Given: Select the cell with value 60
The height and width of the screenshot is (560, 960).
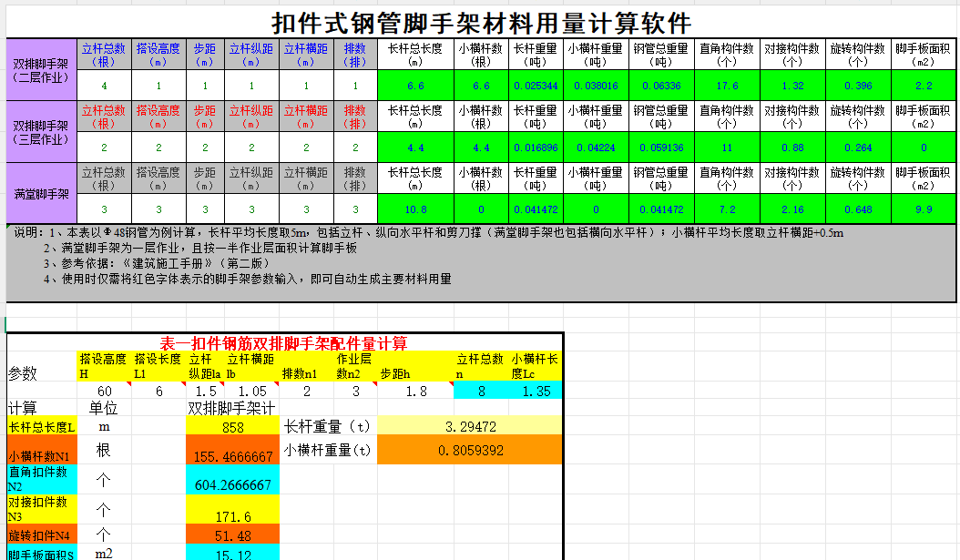Looking at the screenshot, I should [x=104, y=391].
